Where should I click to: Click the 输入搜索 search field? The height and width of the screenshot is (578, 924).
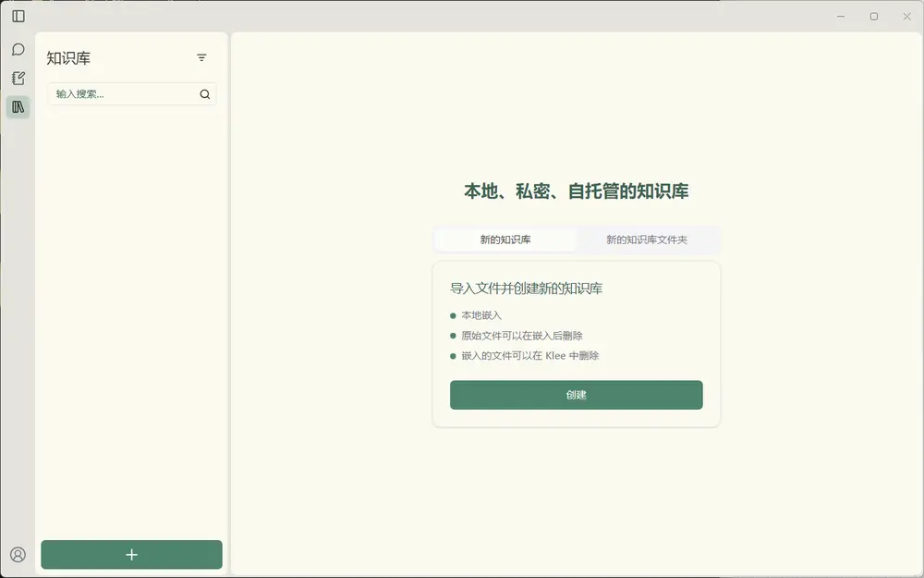click(125, 94)
